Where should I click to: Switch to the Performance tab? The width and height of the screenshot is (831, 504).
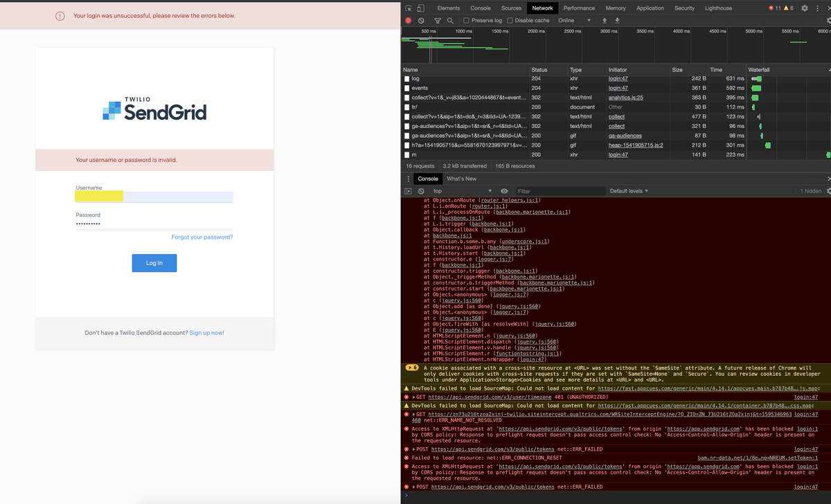pos(579,8)
